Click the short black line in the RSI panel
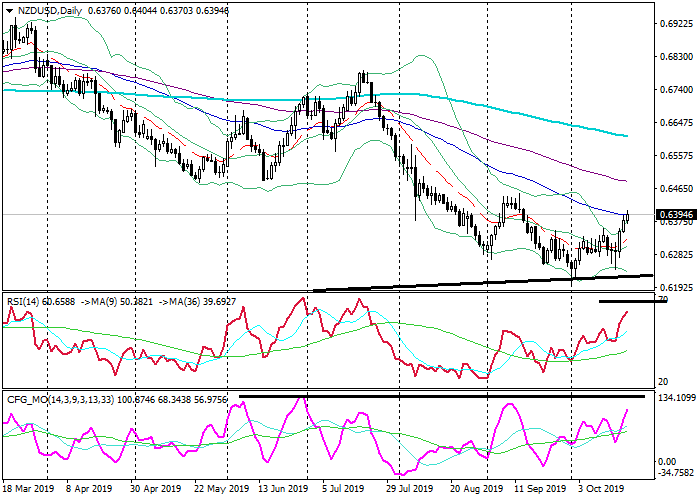Viewport: 700px width, 500px height. [630, 301]
